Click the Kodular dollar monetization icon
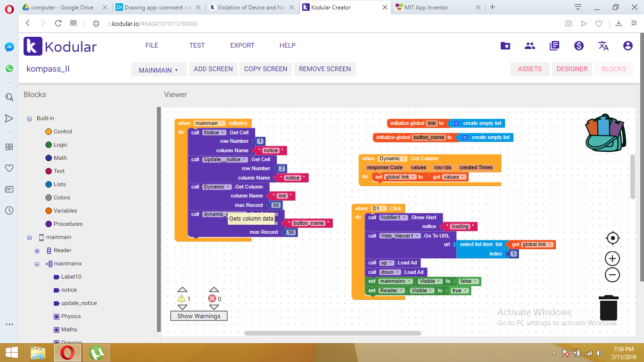644x362 pixels. coord(579,46)
